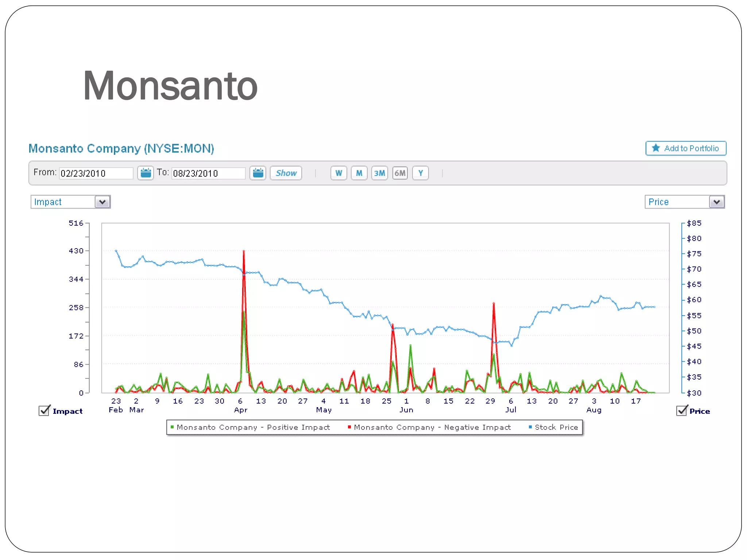Click the From date field 02/23/2010
This screenshot has height=560, width=747.
[96, 173]
